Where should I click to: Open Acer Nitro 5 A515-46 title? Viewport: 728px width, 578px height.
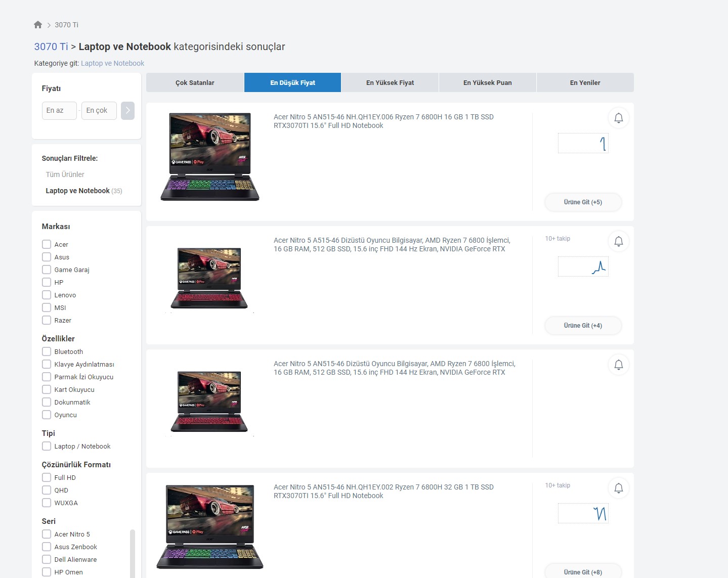[392, 244]
